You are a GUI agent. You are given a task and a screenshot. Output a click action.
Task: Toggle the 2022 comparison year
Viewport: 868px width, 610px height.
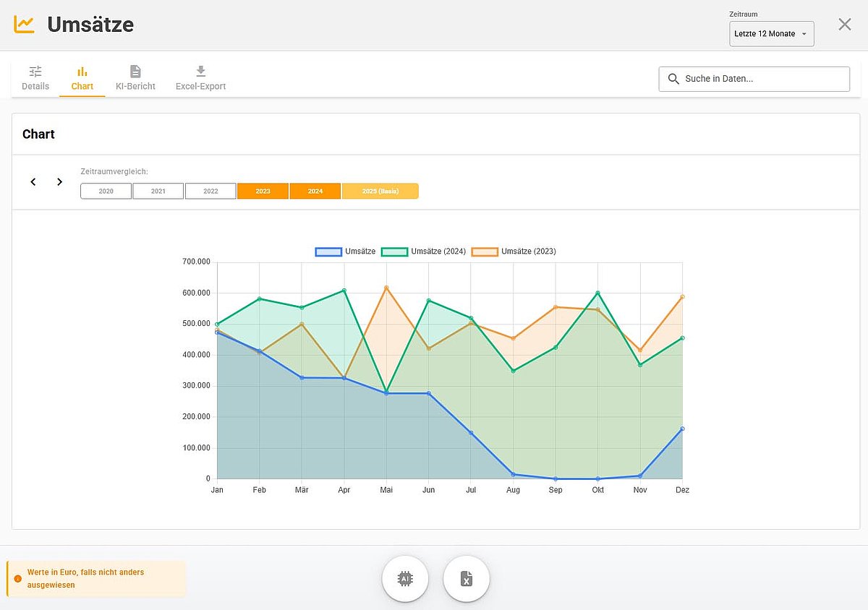[210, 192]
